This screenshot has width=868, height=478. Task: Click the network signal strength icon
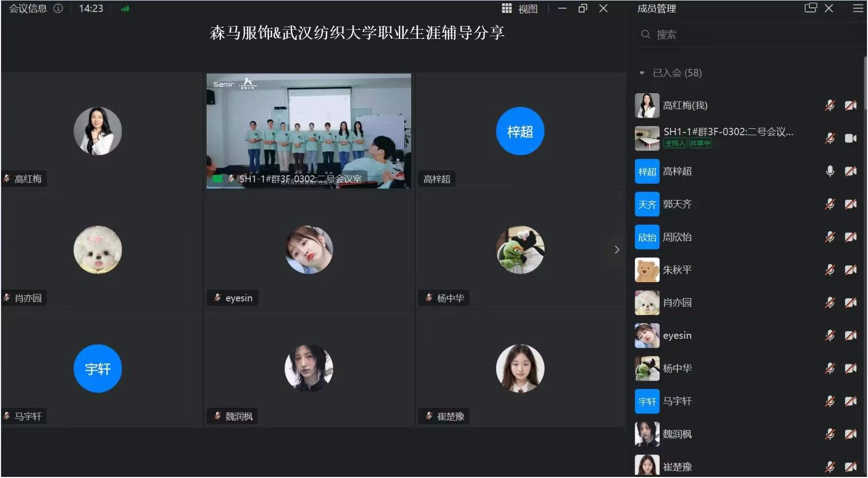pos(125,9)
